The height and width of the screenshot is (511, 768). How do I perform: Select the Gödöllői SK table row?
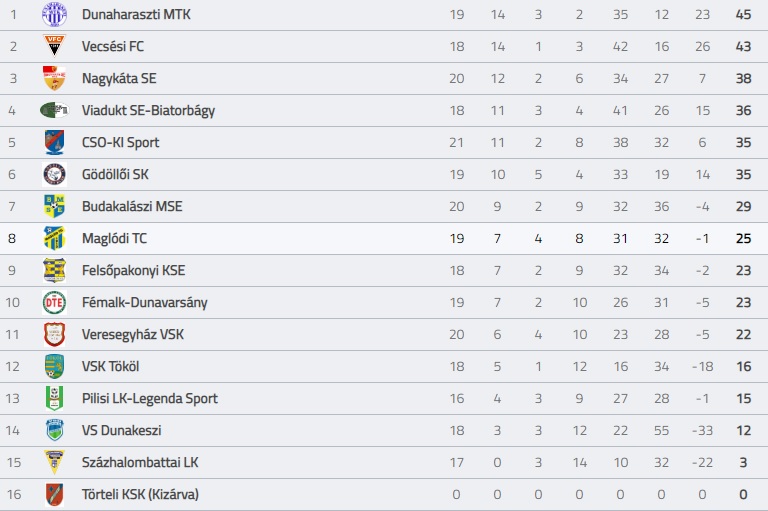click(384, 174)
